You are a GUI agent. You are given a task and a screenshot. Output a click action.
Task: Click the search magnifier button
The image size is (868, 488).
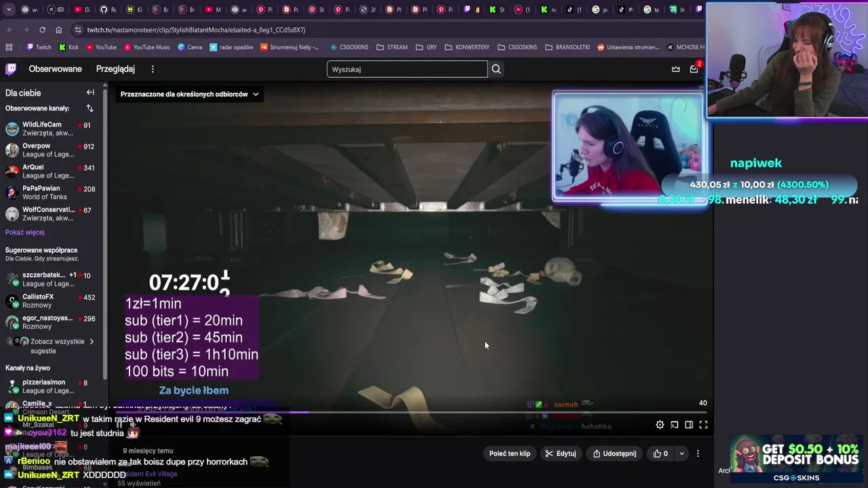click(496, 69)
